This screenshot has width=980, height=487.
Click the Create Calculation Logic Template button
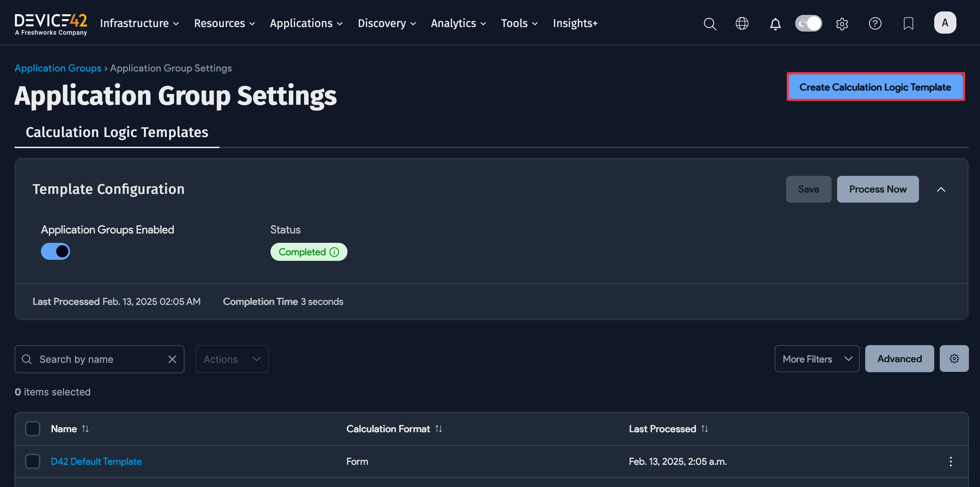point(875,87)
